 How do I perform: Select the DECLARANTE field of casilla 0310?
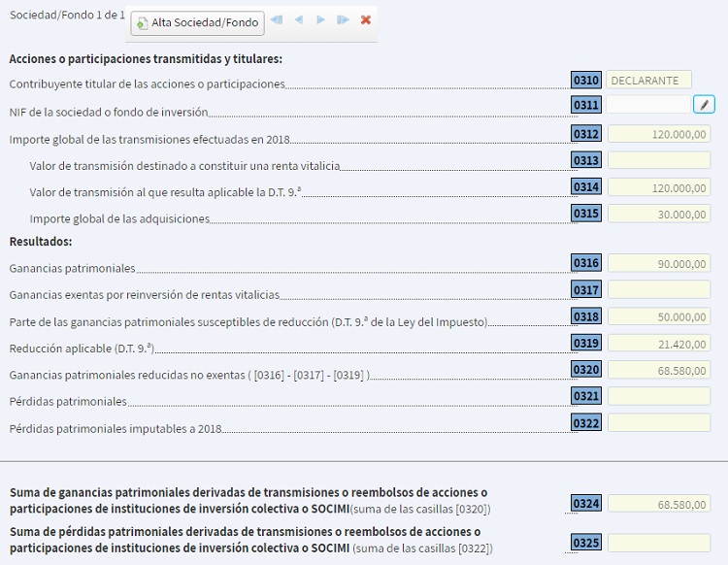(x=648, y=80)
